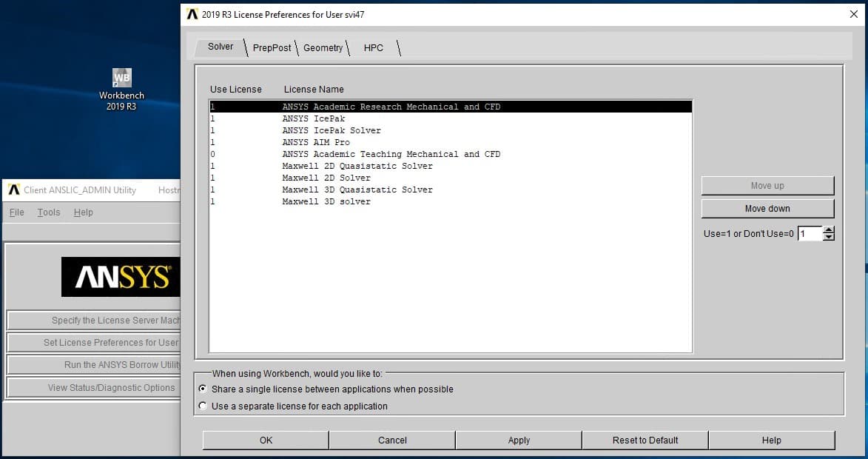
Task: Open the Tools menu
Action: click(x=49, y=212)
